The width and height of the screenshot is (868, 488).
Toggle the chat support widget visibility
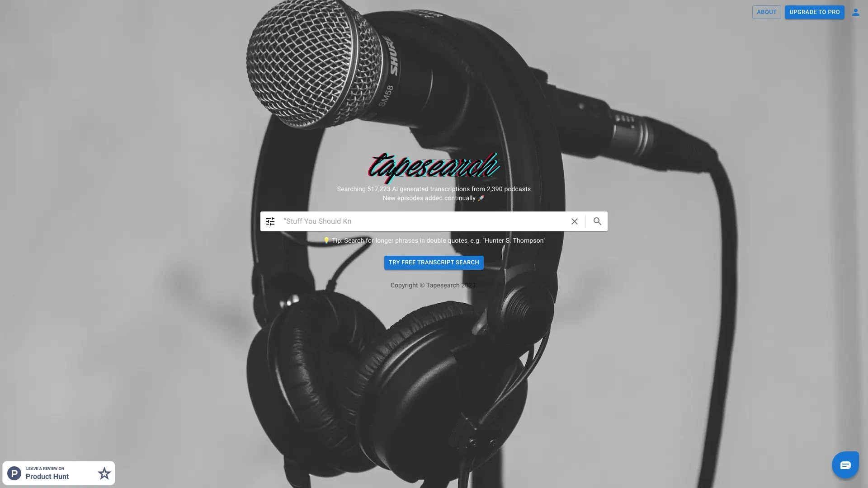click(845, 465)
